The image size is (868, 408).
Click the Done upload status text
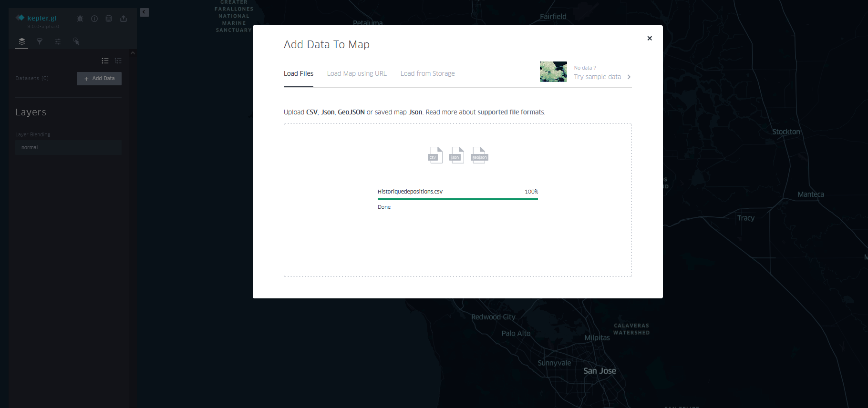[x=384, y=207]
